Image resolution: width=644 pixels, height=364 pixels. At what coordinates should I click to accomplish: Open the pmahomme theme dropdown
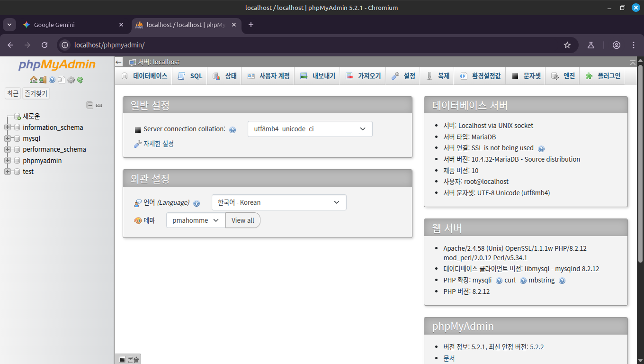coord(196,220)
